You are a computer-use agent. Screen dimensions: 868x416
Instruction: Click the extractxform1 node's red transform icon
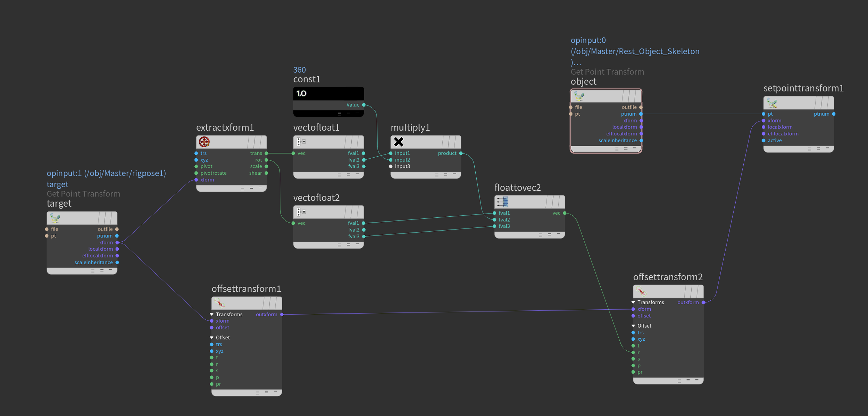pos(204,142)
